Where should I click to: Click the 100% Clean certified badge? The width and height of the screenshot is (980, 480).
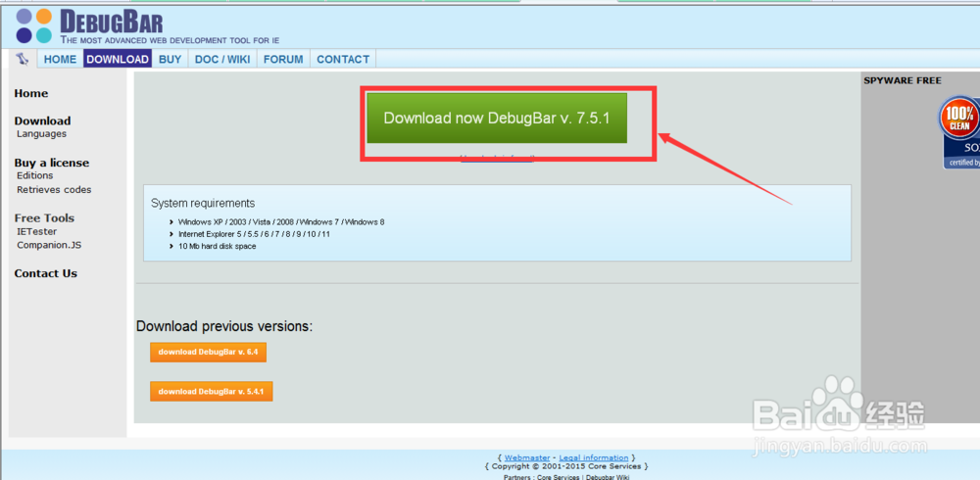tap(960, 132)
